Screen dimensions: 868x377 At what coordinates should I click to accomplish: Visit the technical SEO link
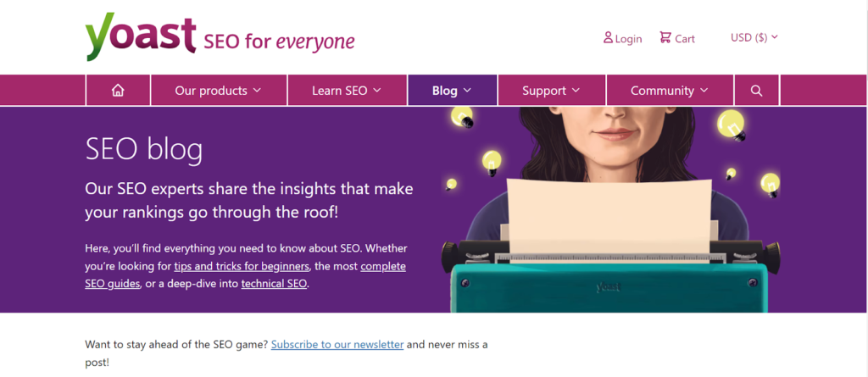[274, 284]
